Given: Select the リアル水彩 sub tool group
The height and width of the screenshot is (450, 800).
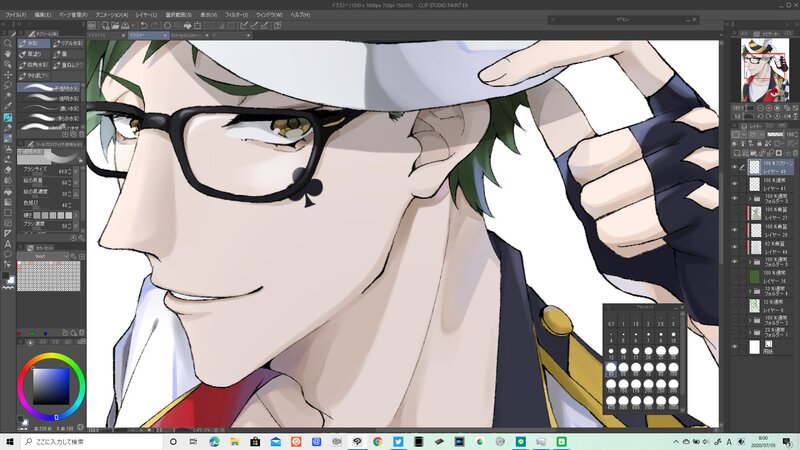Looking at the screenshot, I should (67, 43).
